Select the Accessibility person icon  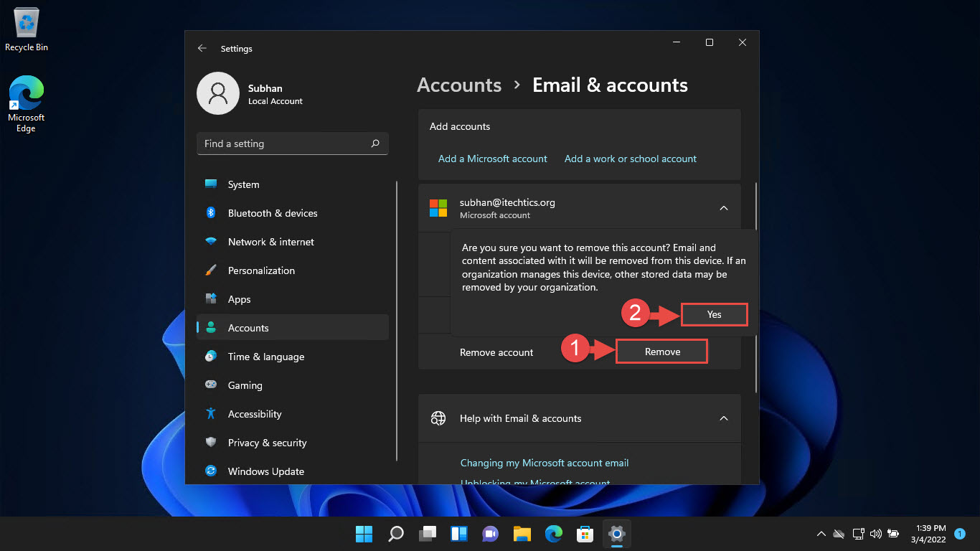coord(212,414)
